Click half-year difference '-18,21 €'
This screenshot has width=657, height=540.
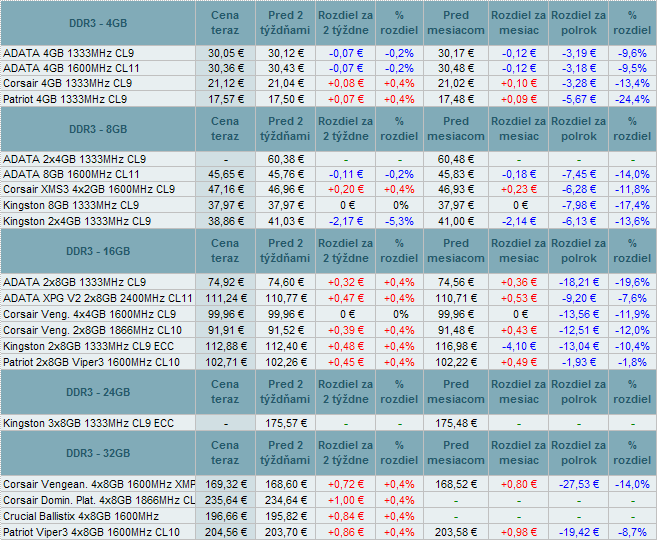[x=579, y=282]
